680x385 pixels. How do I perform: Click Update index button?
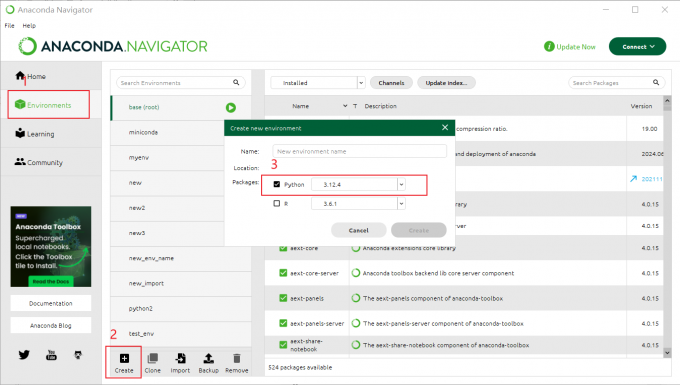pos(446,82)
